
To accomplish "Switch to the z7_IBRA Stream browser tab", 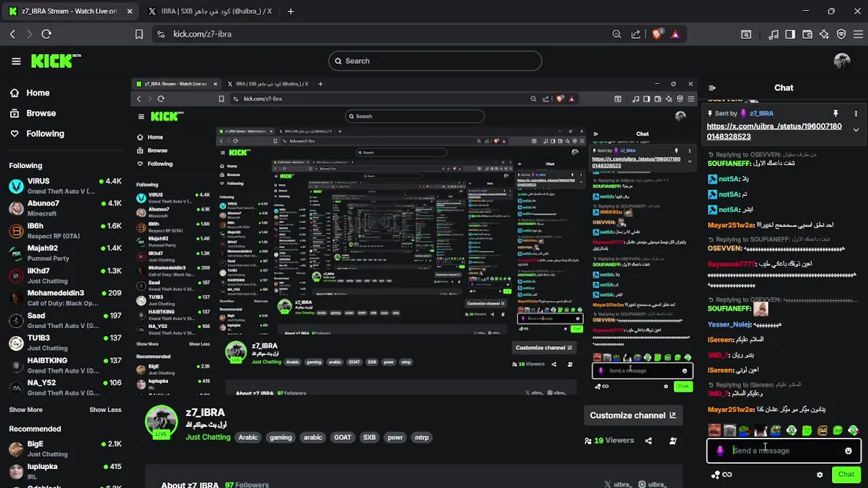I will [69, 12].
